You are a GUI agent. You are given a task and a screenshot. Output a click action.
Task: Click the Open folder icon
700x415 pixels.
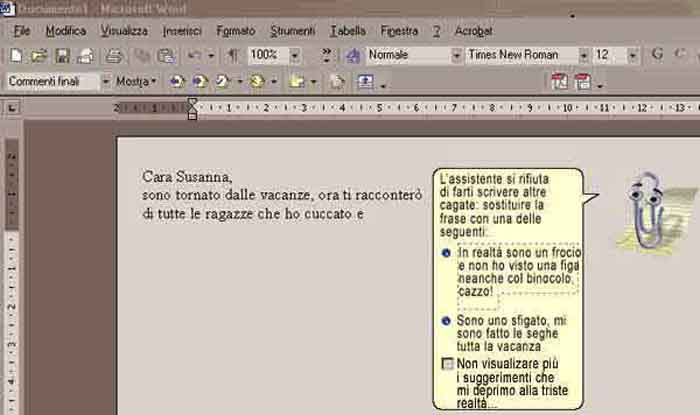(39, 55)
